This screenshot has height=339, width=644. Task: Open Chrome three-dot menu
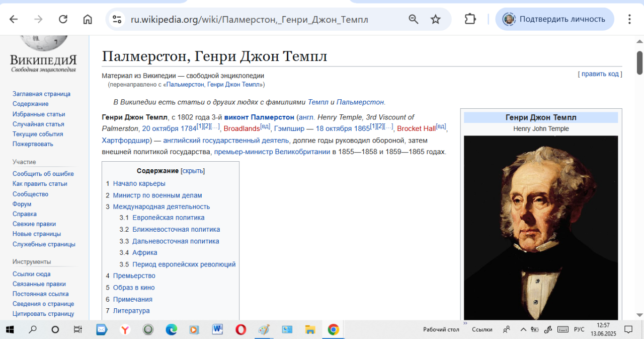tap(629, 19)
